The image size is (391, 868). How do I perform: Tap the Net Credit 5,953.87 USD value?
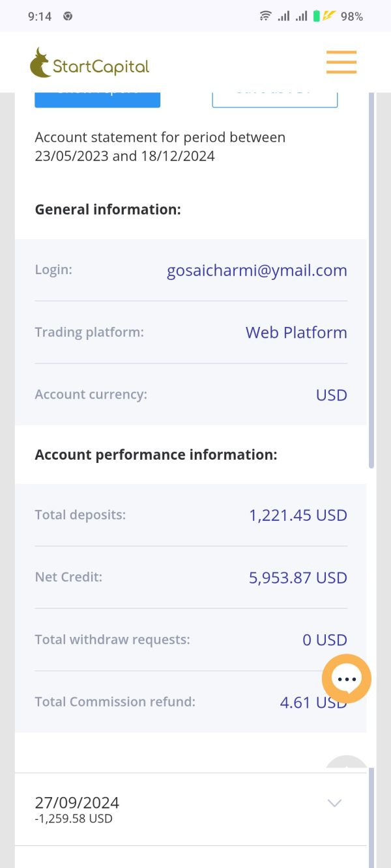[x=298, y=578]
